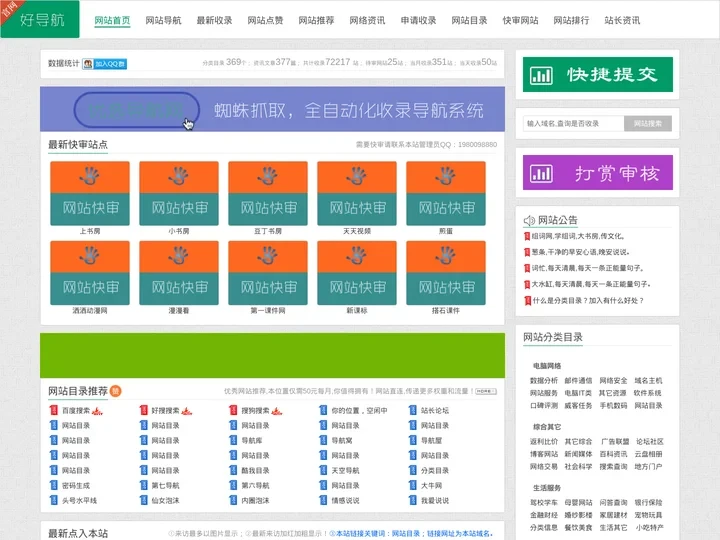720x540 pixels.
Task: Open 最新收录 in the top menu
Action: click(x=214, y=20)
